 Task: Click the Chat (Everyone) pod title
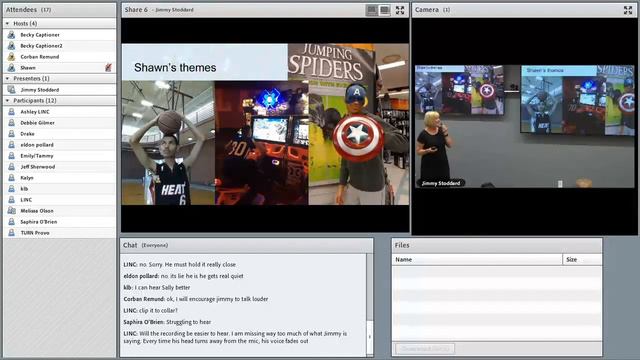point(145,245)
